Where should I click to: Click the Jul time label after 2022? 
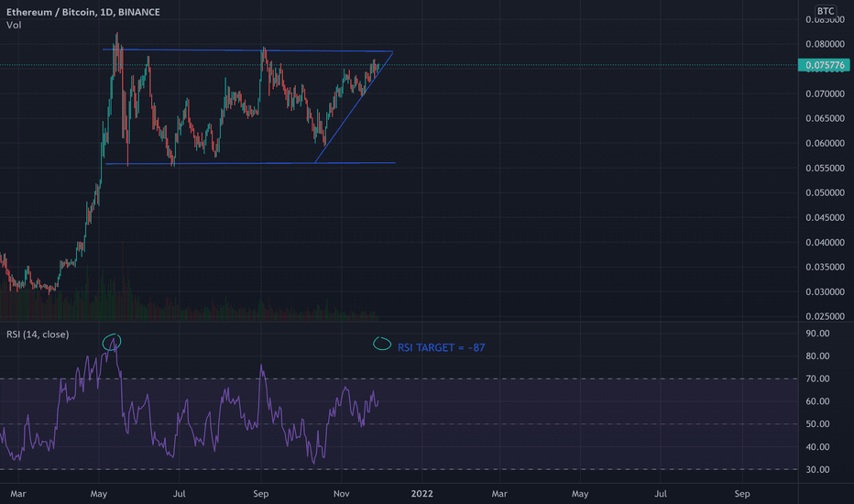click(661, 494)
